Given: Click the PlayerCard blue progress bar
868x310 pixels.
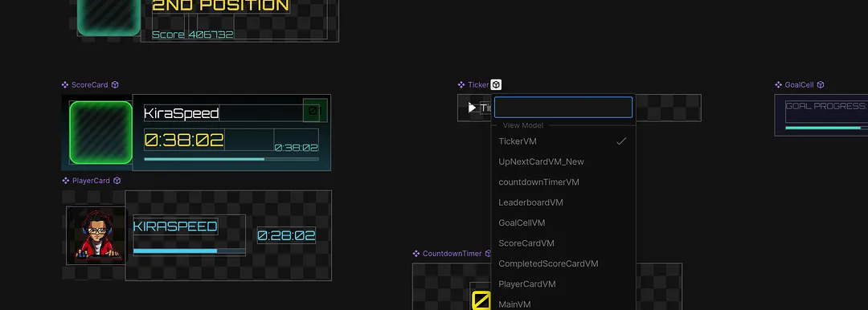Looking at the screenshot, I should [x=190, y=251].
